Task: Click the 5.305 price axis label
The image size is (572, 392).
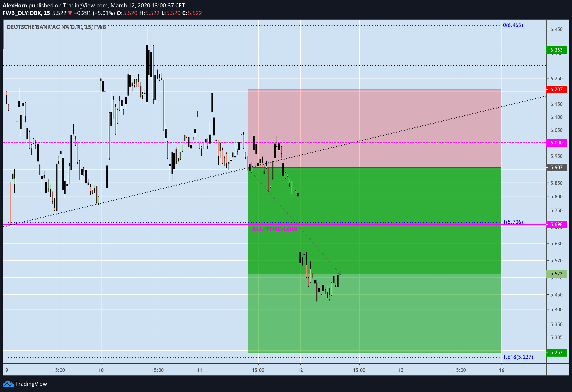Action: (557, 337)
